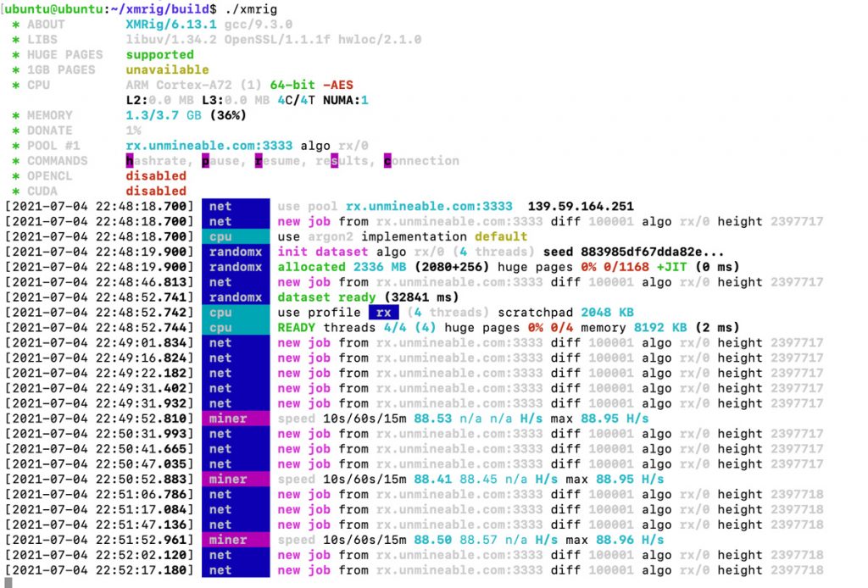Click the red 0/1168 huge pages count
868x588 pixels.
point(626,267)
